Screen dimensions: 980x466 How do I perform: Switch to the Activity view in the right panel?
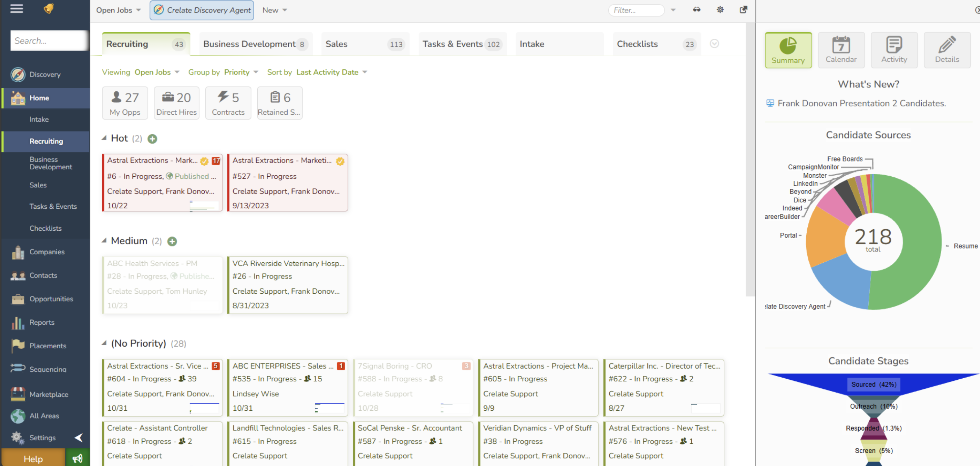coord(894,50)
